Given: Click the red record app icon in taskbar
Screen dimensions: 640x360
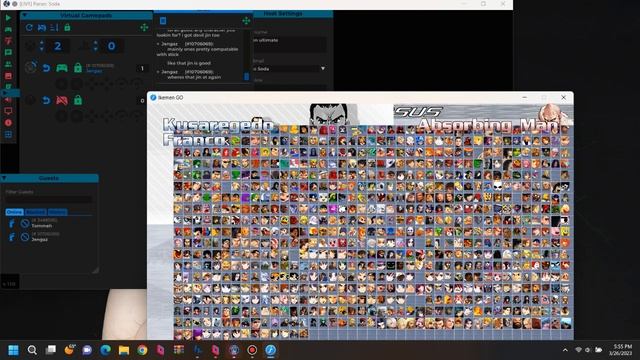Looking at the screenshot, I should point(252,350).
